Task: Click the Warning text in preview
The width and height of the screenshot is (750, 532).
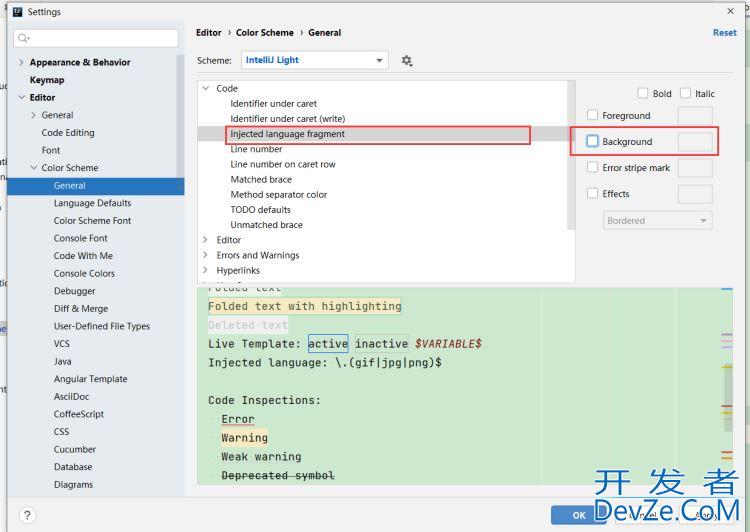Action: pos(244,438)
